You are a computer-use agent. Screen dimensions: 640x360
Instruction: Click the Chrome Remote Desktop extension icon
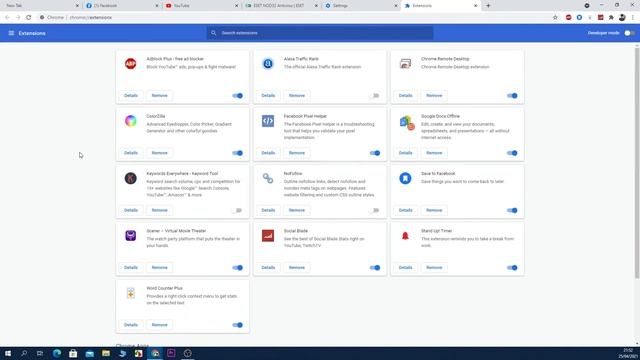click(x=405, y=64)
